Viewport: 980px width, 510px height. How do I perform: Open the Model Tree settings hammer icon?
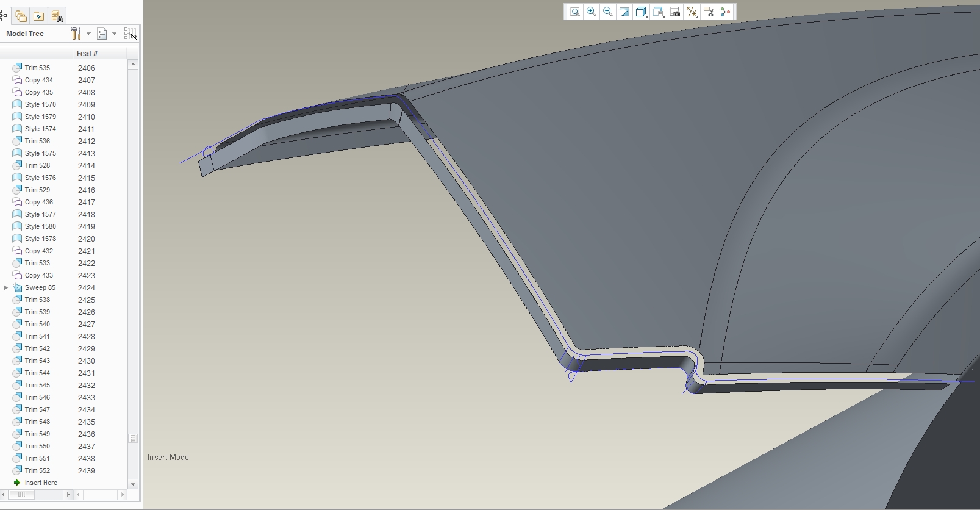[x=76, y=34]
